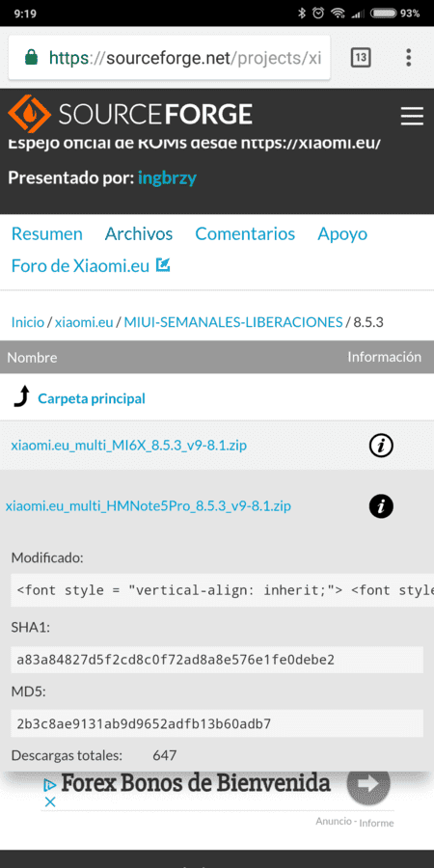Download xiaomi.eu_multi_MI6X_8.5.3_v9-8.1.zip
This screenshot has width=434, height=868.
(129, 445)
